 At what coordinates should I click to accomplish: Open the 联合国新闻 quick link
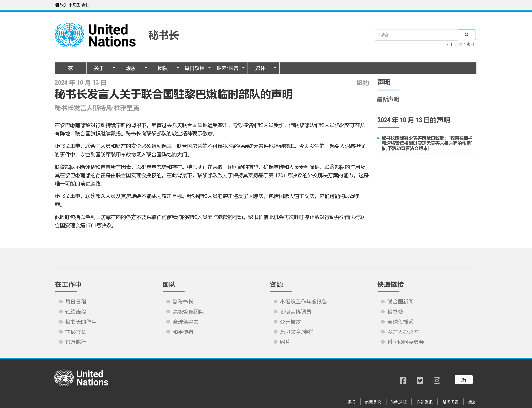pyautogui.click(x=400, y=302)
